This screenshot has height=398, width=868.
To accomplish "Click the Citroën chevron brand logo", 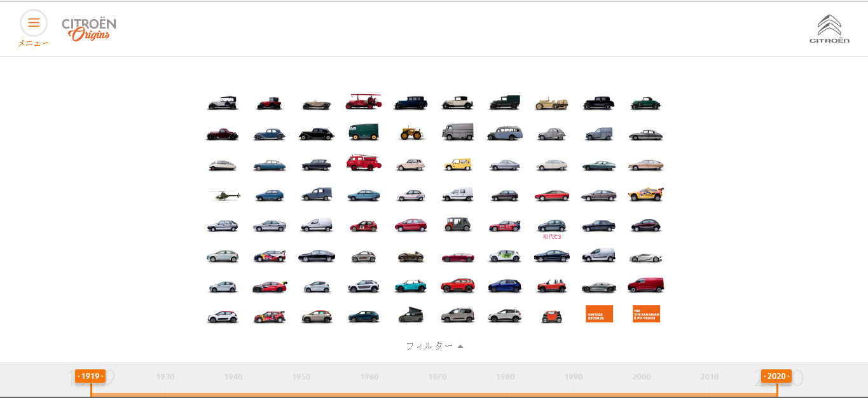I will [x=829, y=29].
